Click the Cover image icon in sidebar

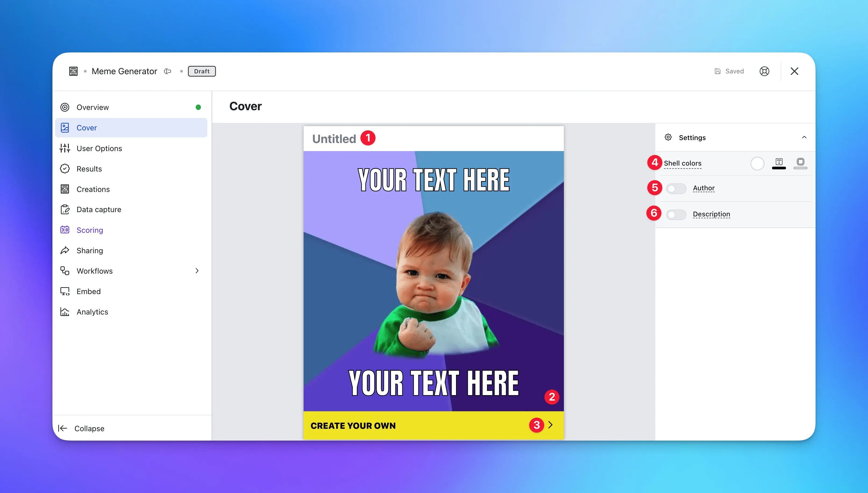[x=65, y=128]
